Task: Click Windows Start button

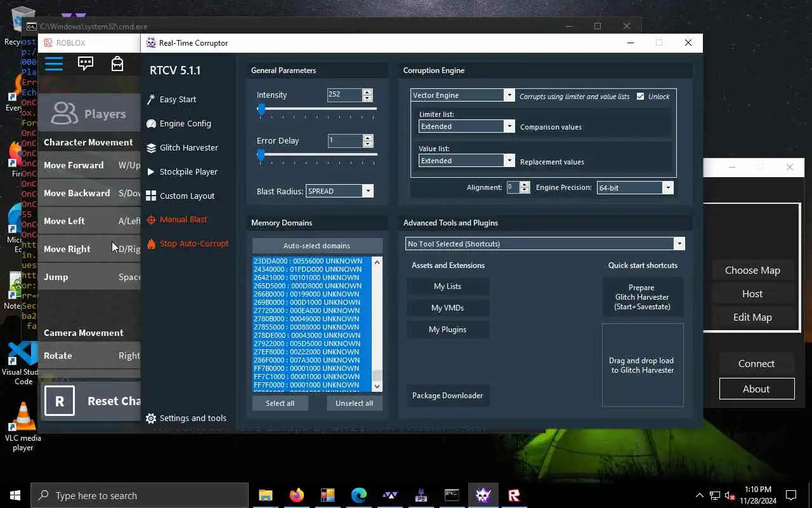Action: tap(15, 495)
